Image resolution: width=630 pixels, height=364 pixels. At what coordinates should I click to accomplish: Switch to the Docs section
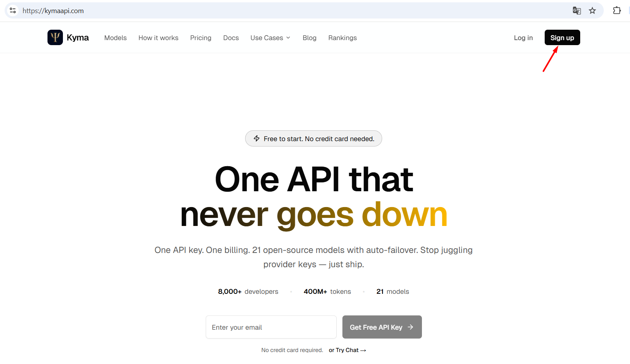click(x=231, y=38)
